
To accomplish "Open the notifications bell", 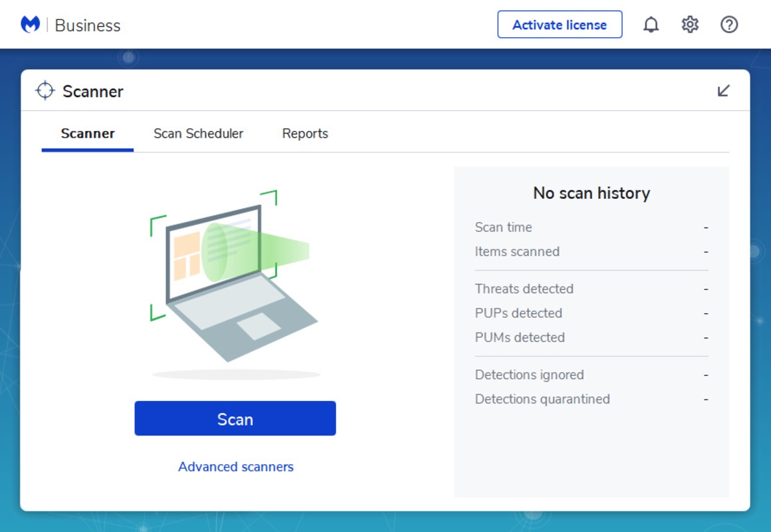I will click(651, 25).
